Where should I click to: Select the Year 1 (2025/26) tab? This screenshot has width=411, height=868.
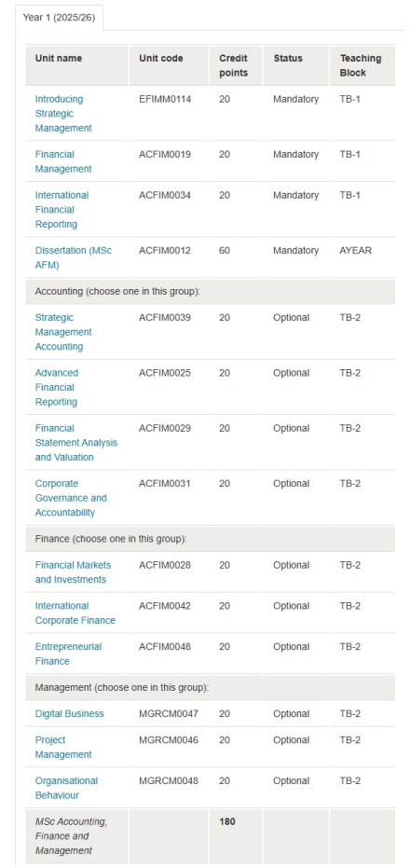coord(59,17)
